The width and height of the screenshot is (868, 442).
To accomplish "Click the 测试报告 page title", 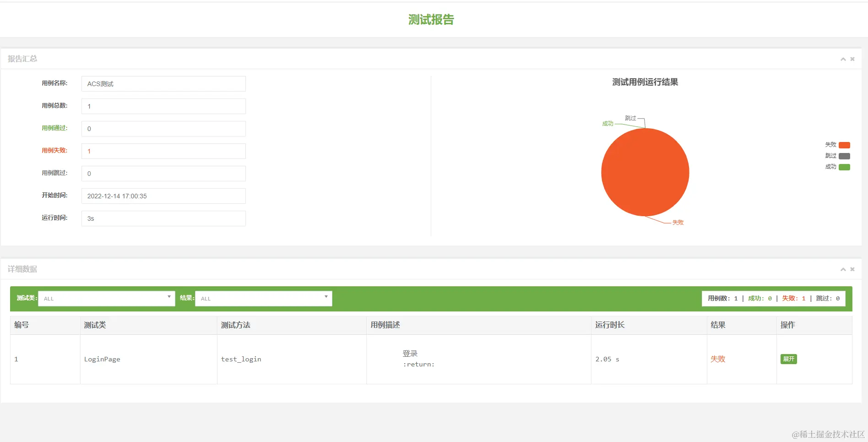I will 431,20.
